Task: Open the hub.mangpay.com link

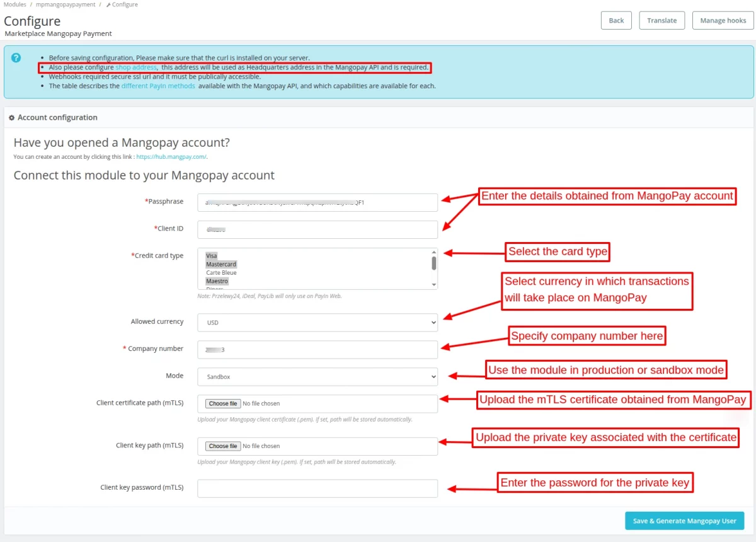Action: 171,156
